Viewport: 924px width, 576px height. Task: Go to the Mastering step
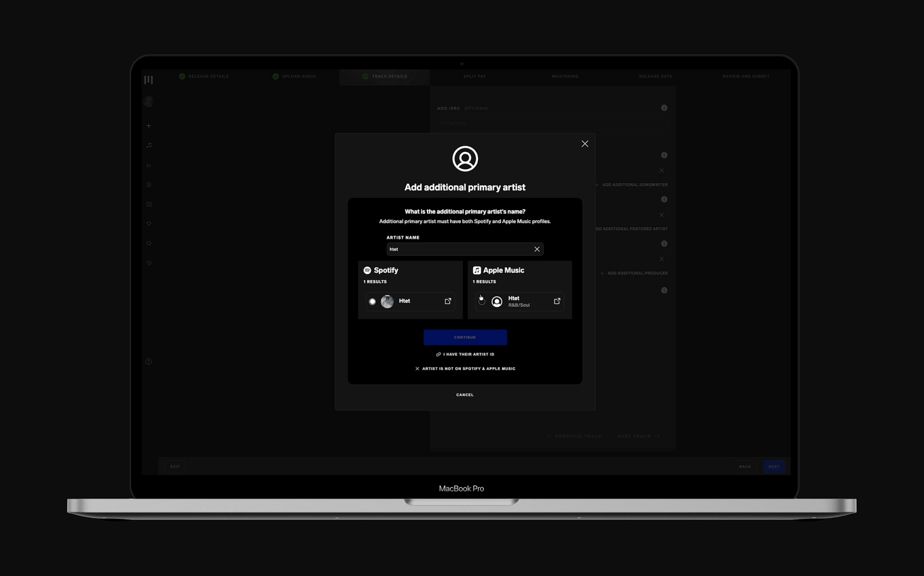coord(565,76)
